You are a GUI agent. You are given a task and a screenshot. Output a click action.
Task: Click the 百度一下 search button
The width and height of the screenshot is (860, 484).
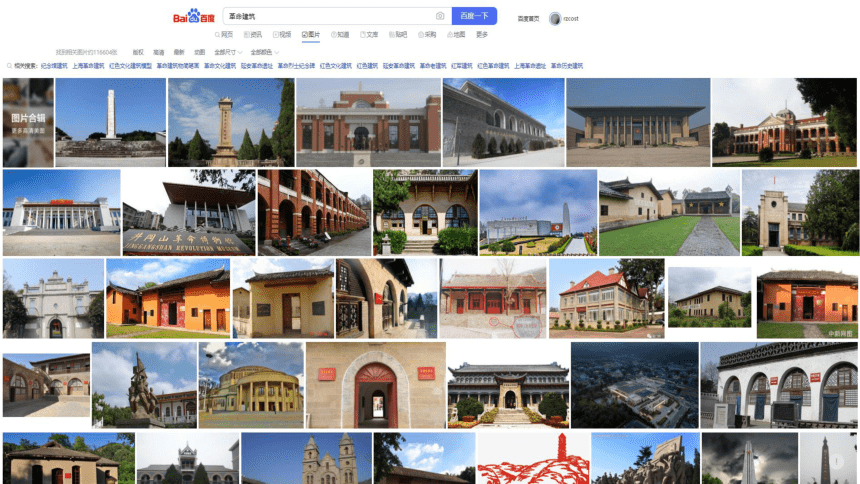(474, 16)
